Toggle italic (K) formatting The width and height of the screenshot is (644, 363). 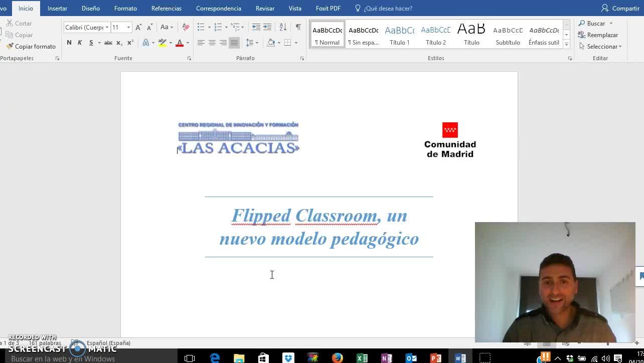point(80,43)
